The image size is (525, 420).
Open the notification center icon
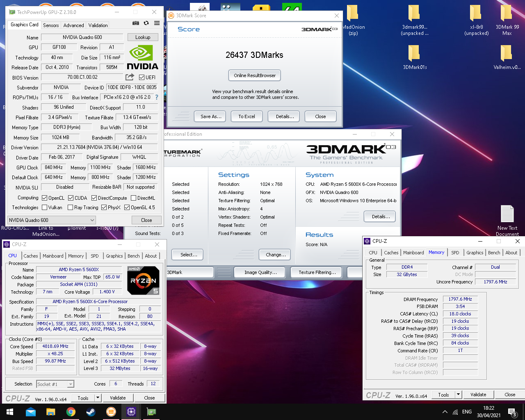pos(511,412)
